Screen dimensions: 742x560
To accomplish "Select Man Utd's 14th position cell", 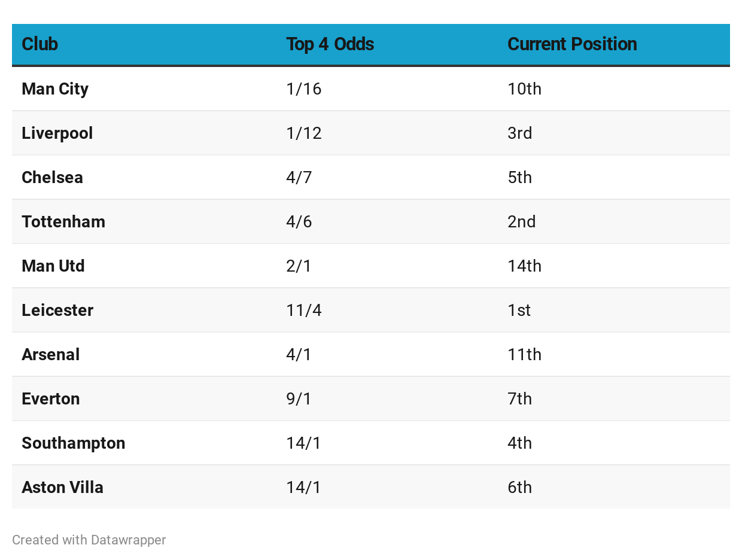I will pos(524,266).
